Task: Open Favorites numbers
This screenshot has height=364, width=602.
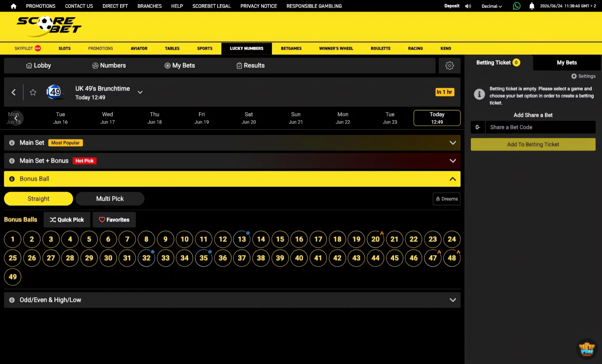Action: [114, 220]
